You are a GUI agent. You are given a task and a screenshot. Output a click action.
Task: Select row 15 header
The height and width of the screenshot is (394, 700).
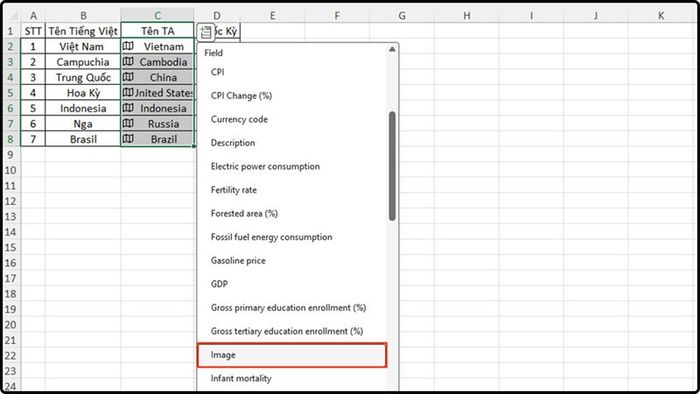coord(11,247)
